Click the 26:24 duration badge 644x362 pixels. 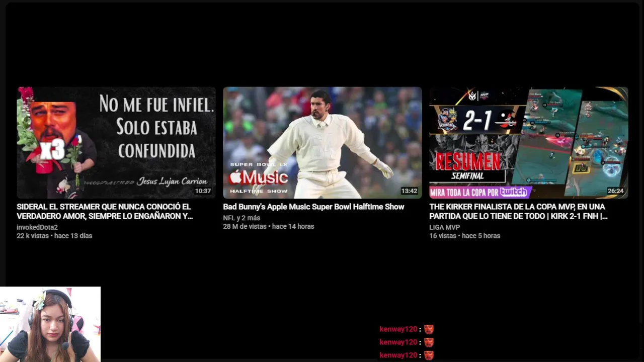click(615, 191)
